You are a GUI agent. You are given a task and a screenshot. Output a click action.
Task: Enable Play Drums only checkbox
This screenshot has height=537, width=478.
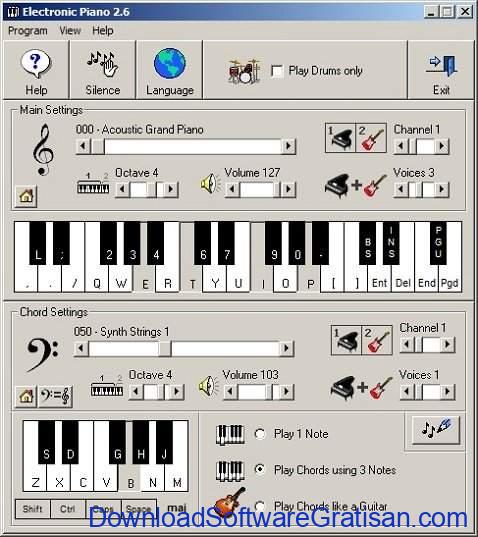[277, 71]
